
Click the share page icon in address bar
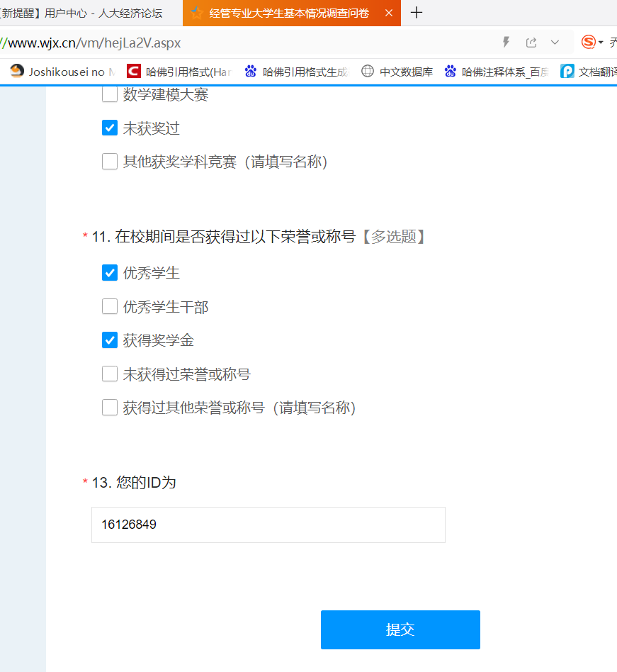tap(531, 43)
